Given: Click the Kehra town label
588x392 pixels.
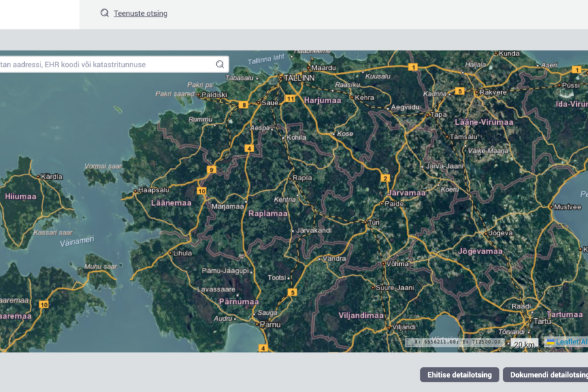Looking at the screenshot, I should coord(365,97).
